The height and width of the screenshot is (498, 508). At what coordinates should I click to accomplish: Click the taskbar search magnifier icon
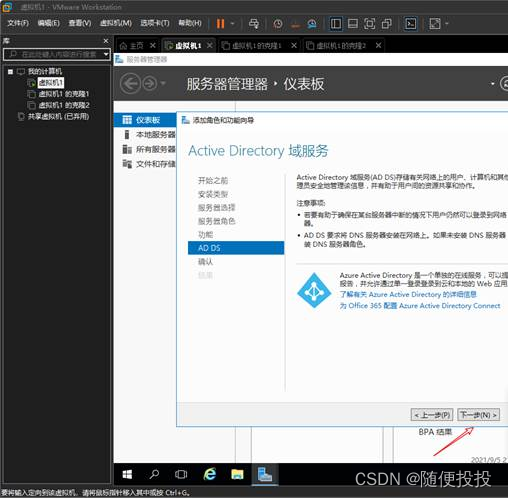(154, 474)
